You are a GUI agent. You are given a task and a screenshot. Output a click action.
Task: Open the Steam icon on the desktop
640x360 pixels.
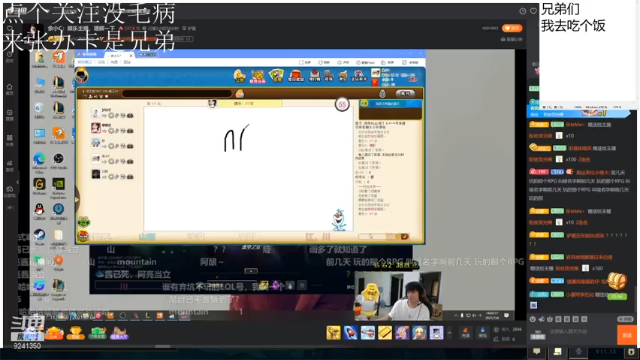pyautogui.click(x=39, y=235)
